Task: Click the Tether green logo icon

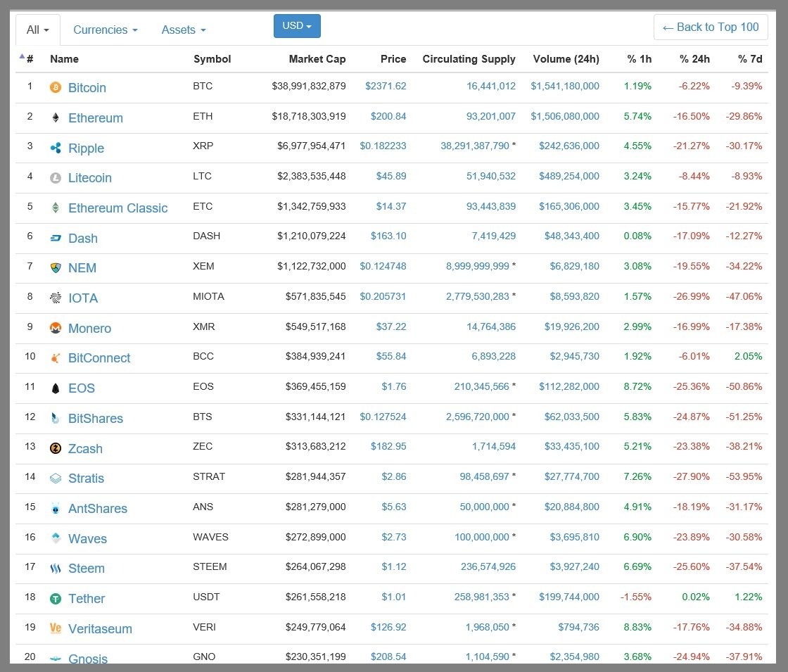Action: coord(56,599)
